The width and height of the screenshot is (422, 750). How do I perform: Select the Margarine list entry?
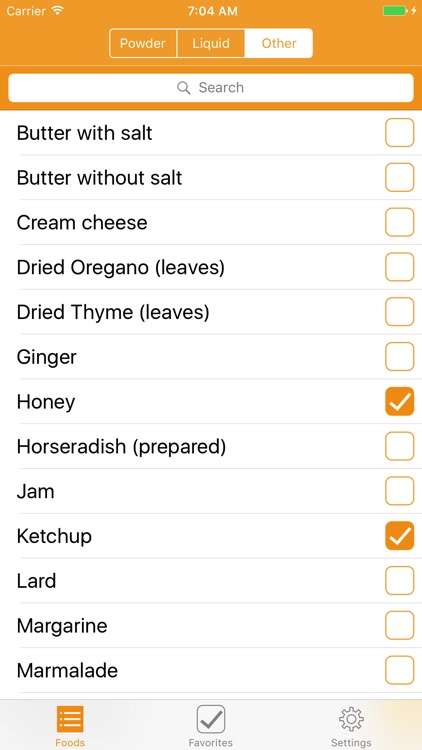211,626
